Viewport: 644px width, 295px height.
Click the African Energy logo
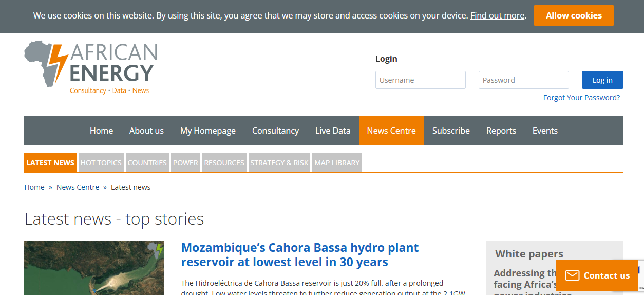coord(90,67)
